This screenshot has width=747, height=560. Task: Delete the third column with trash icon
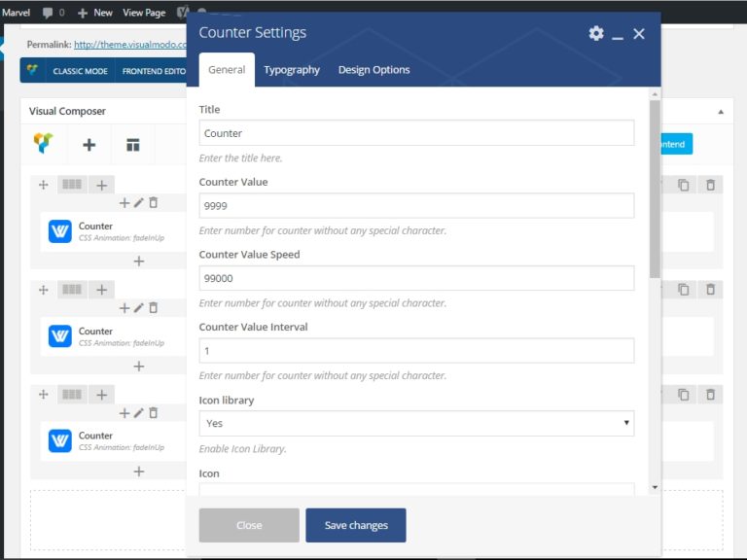153,413
